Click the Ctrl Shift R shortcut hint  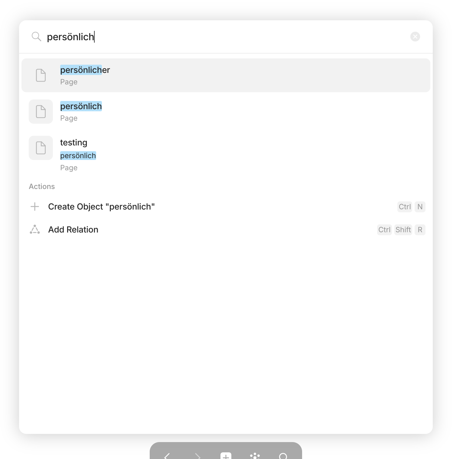tap(401, 230)
